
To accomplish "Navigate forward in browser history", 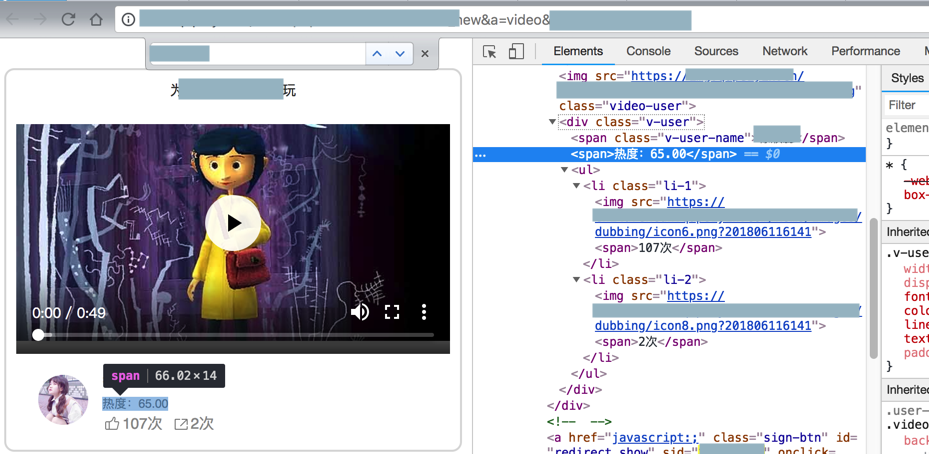I will (40, 20).
